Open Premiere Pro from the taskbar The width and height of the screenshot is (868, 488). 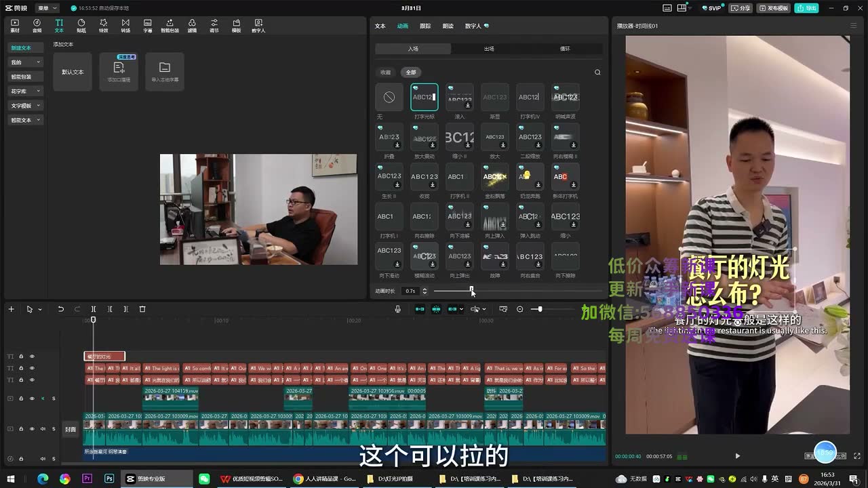[87, 479]
